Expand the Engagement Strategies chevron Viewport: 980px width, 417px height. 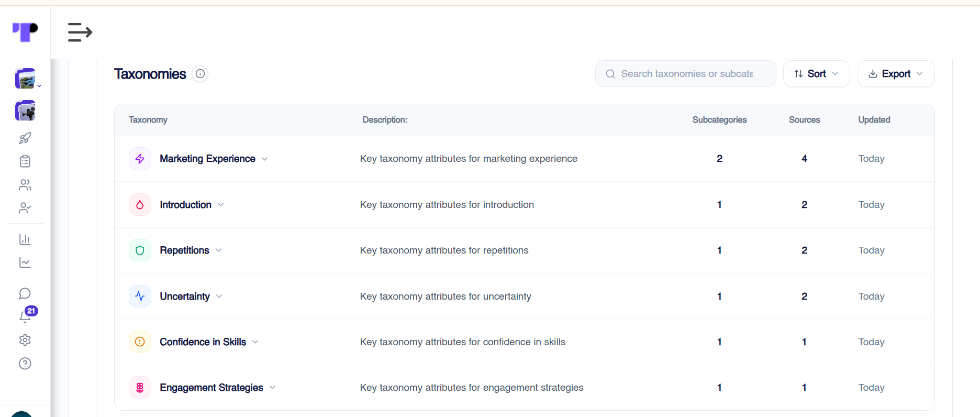[273, 388]
